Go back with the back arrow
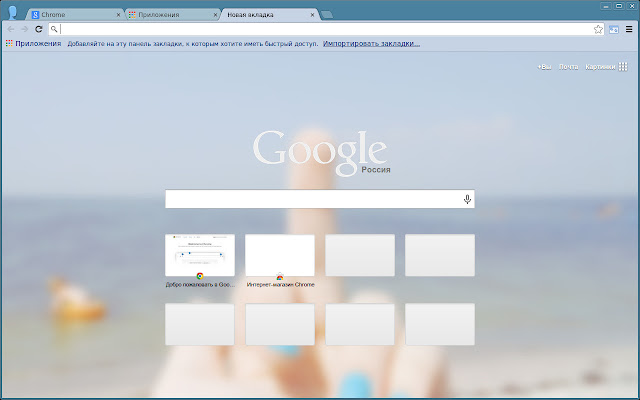The width and height of the screenshot is (640, 400). tap(11, 29)
